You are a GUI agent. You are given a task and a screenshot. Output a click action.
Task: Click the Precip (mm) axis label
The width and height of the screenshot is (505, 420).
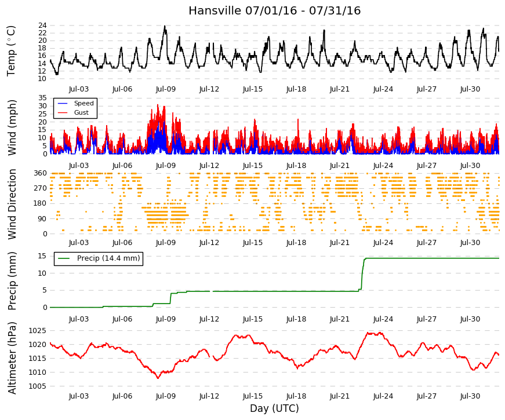[12, 281]
